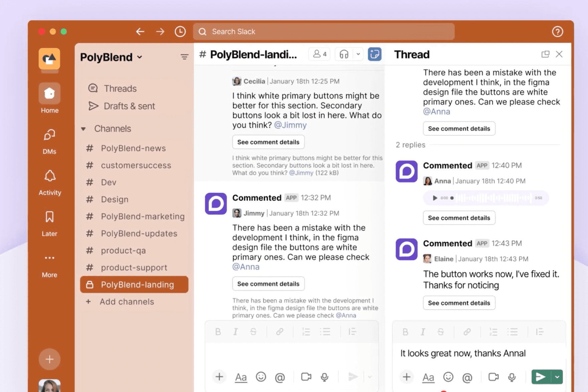Send the thread reply
Image resolution: width=588 pixels, height=392 pixels.
[x=541, y=377]
